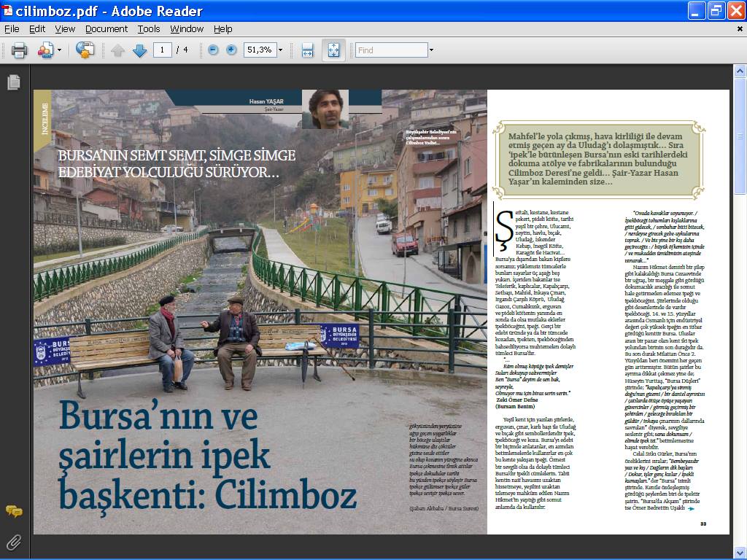This screenshot has width=747, height=560.
Task: Open the Window menu
Action: click(187, 29)
